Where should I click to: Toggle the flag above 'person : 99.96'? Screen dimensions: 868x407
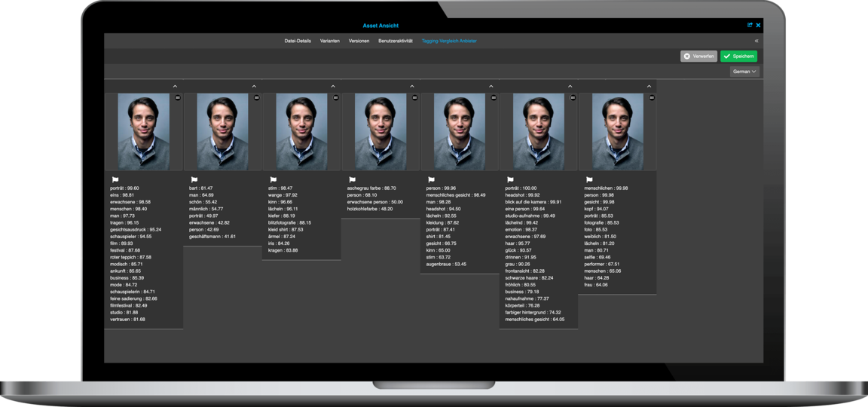(x=431, y=180)
